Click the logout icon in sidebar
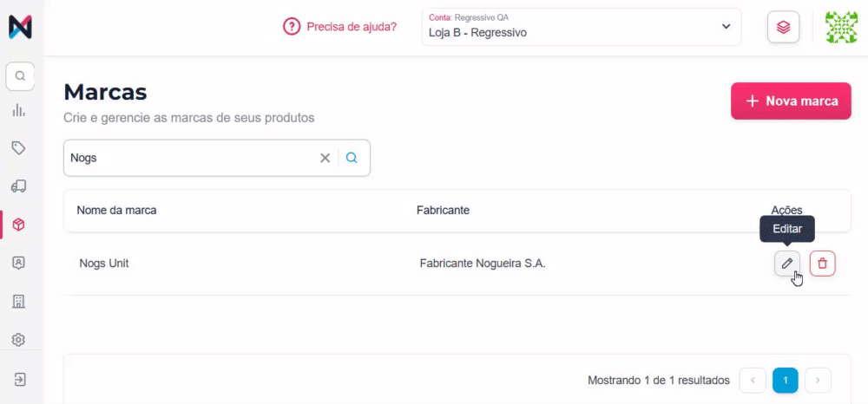 click(x=20, y=380)
